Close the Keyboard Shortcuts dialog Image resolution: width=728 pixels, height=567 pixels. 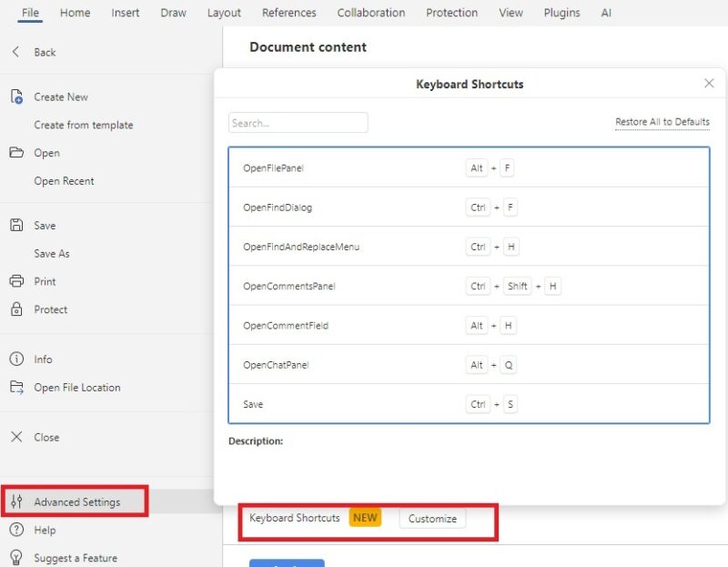tap(709, 84)
